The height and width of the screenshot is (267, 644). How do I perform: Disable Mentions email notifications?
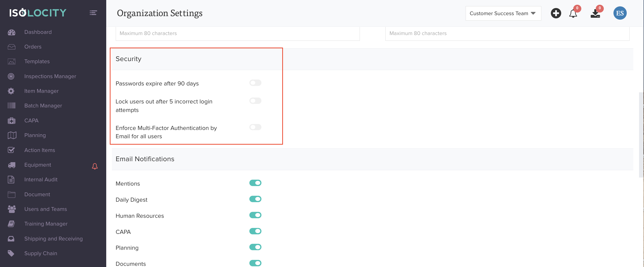point(255,183)
